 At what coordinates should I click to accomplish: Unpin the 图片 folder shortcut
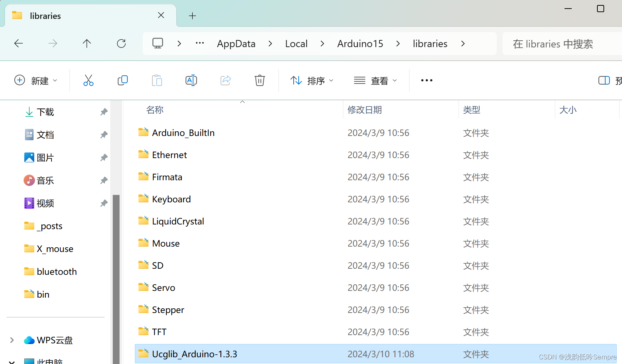coord(103,157)
